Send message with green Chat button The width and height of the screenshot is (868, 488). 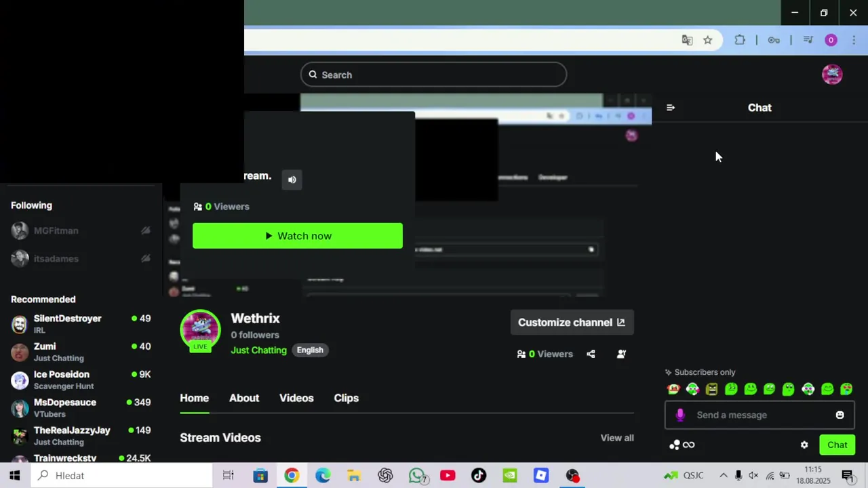coord(837,445)
